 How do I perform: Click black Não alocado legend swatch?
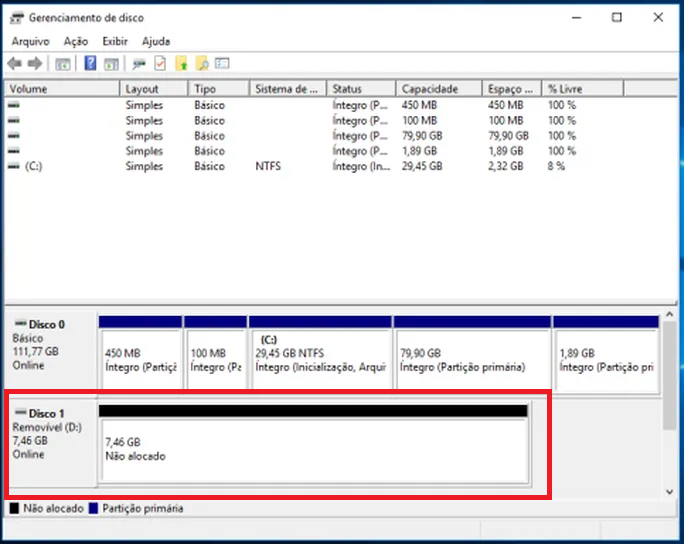[x=14, y=509]
